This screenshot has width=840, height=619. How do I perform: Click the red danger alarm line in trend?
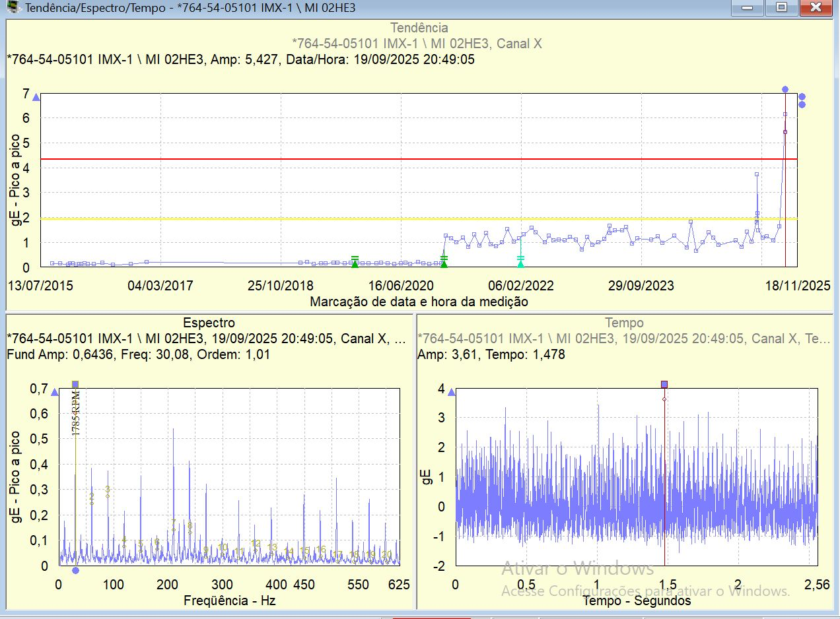(x=419, y=159)
